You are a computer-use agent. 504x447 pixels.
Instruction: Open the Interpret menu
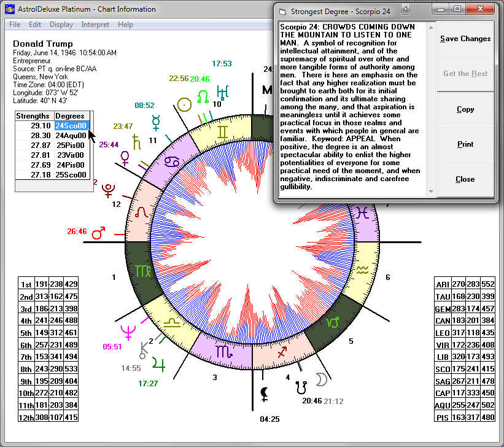[x=95, y=25]
